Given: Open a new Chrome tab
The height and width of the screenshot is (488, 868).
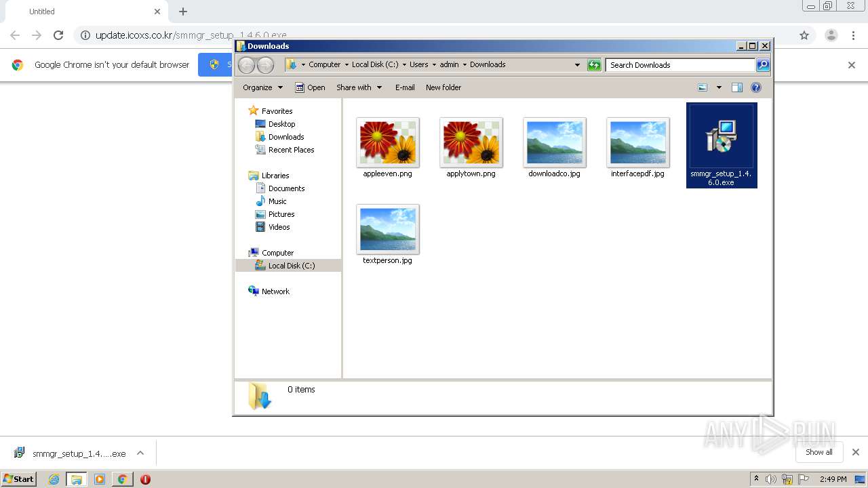Looking at the screenshot, I should pos(183,12).
